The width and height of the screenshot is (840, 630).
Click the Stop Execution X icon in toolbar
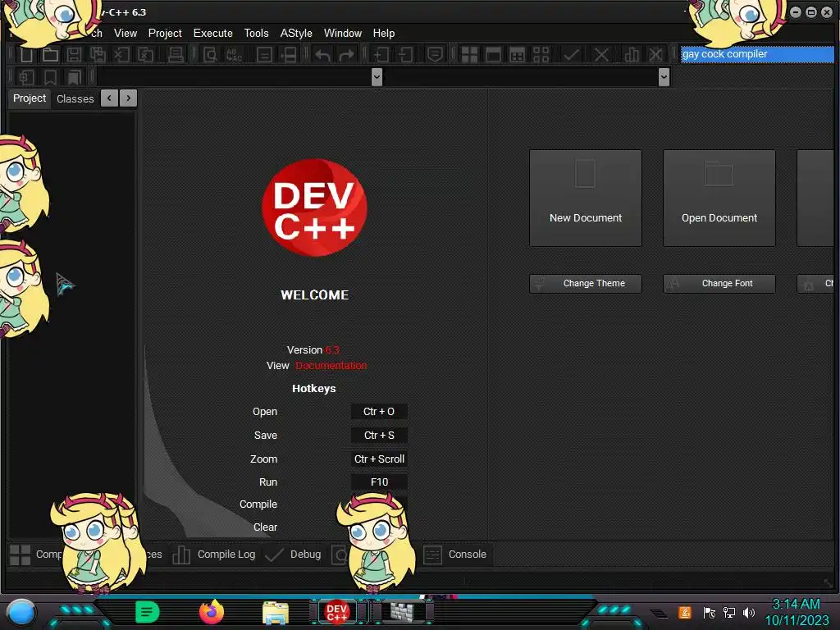(601, 55)
